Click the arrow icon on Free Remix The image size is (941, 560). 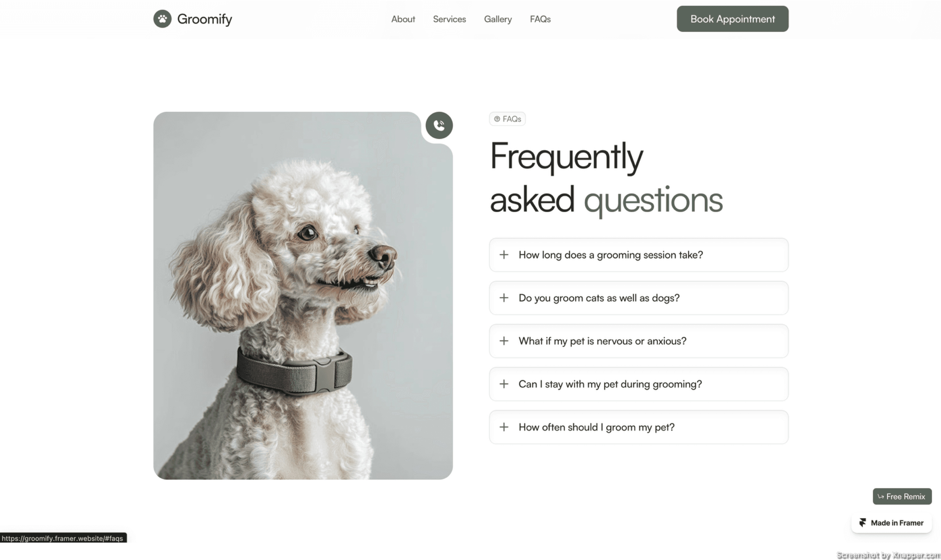point(881,497)
